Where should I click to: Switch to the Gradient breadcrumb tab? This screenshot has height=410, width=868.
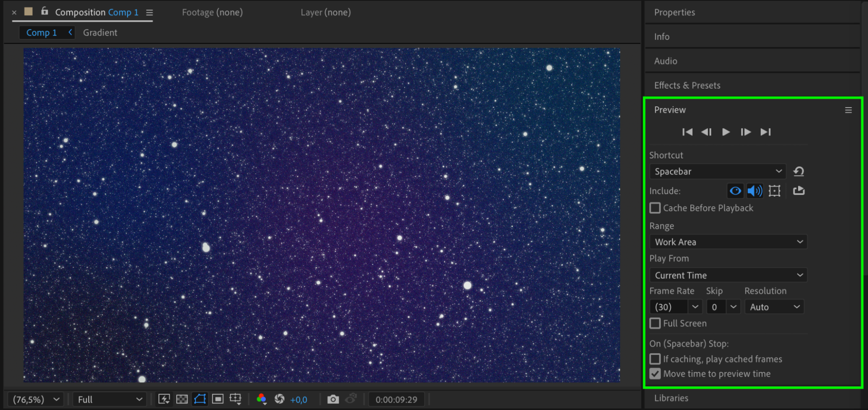[x=100, y=33]
